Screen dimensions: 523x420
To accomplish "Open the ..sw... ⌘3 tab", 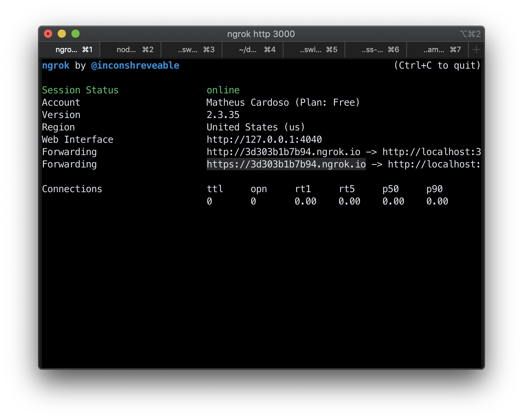I will 192,50.
